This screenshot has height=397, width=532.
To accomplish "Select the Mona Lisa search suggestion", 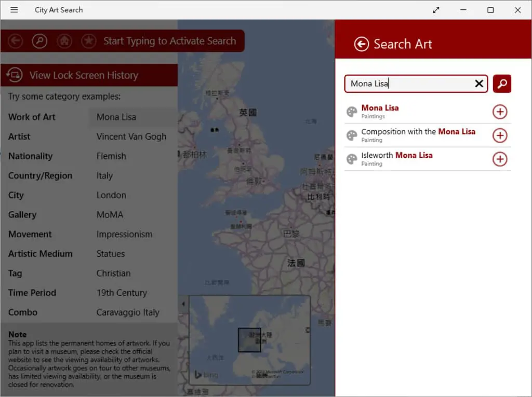I will pos(380,108).
